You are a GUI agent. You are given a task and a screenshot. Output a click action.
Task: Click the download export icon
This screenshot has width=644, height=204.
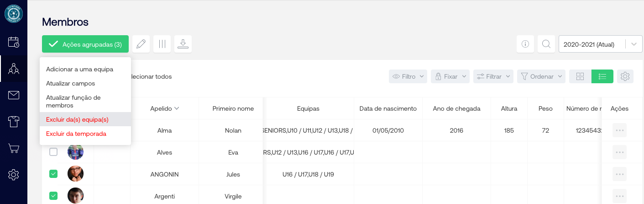183,44
